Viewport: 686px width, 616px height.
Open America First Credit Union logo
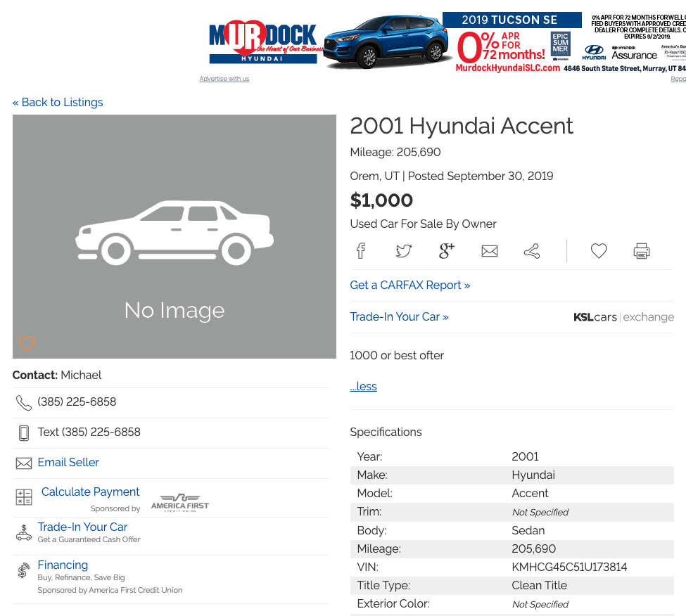(x=180, y=503)
